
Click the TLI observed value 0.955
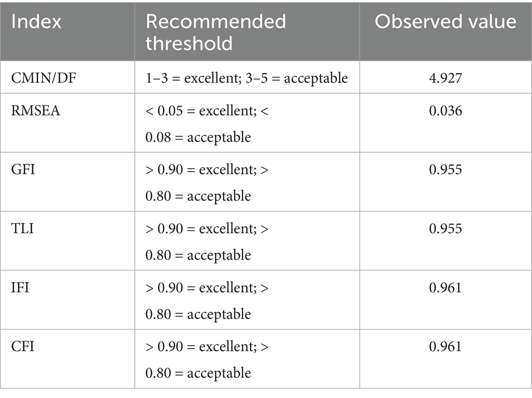click(445, 229)
